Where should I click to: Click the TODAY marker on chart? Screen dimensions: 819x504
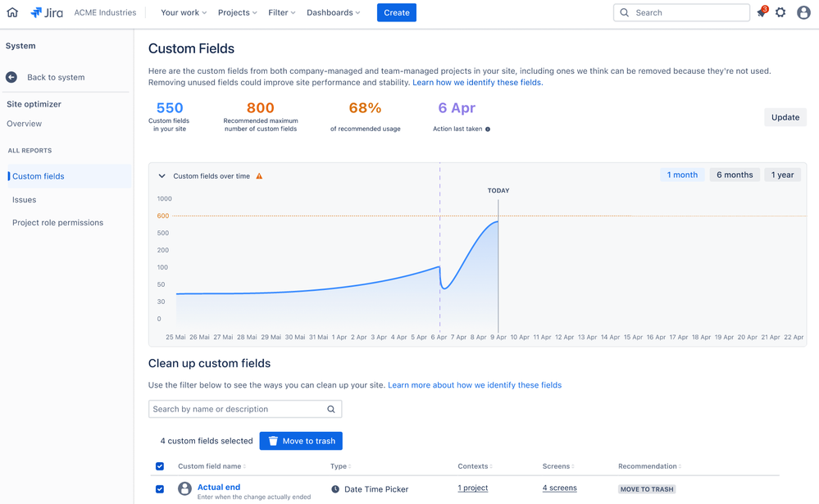[x=498, y=191]
